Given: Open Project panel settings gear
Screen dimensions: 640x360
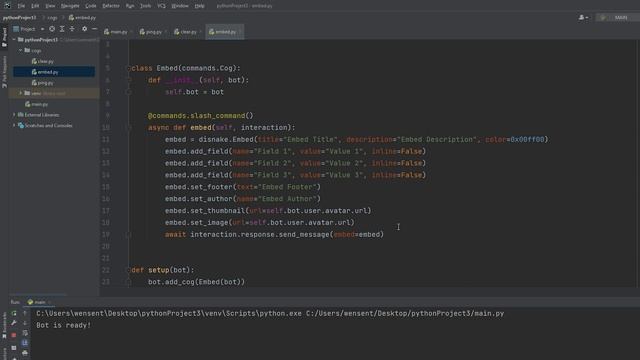Looking at the screenshot, I should (x=84, y=29).
